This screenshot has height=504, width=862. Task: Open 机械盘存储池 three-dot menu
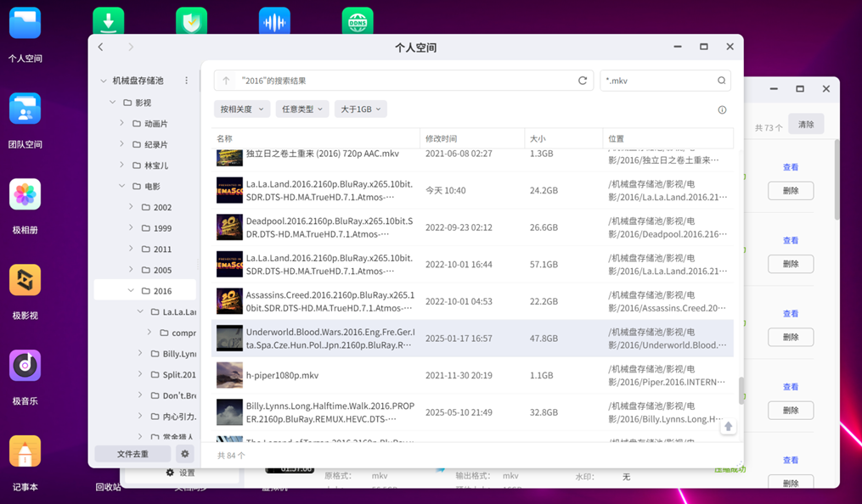(186, 81)
